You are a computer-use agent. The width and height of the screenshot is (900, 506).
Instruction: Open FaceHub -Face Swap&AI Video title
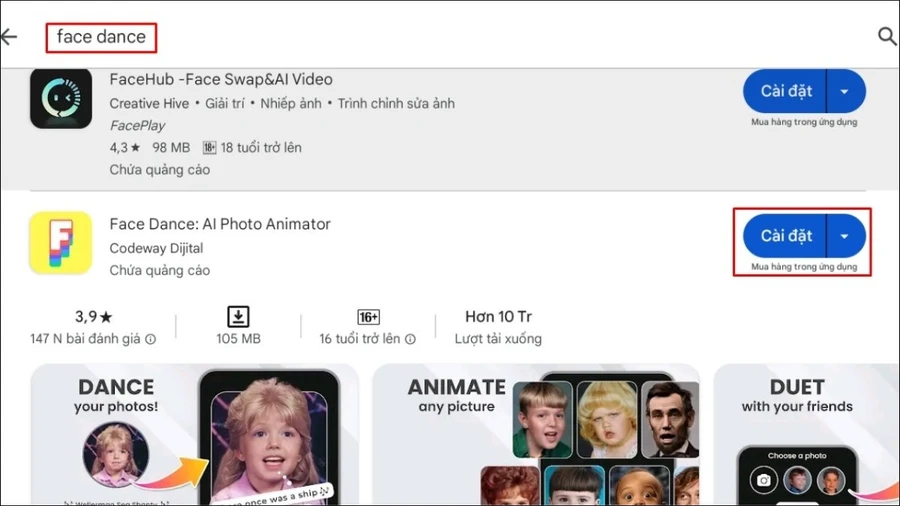(x=221, y=79)
